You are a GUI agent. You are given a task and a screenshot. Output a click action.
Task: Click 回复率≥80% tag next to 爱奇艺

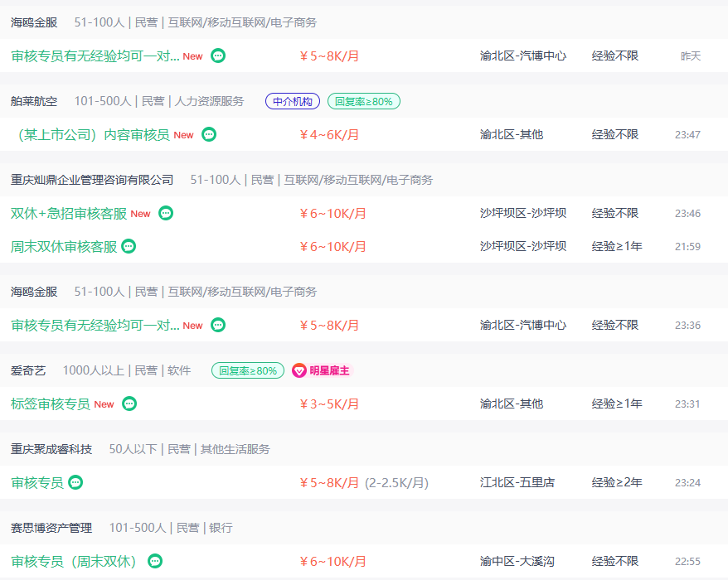pos(248,370)
